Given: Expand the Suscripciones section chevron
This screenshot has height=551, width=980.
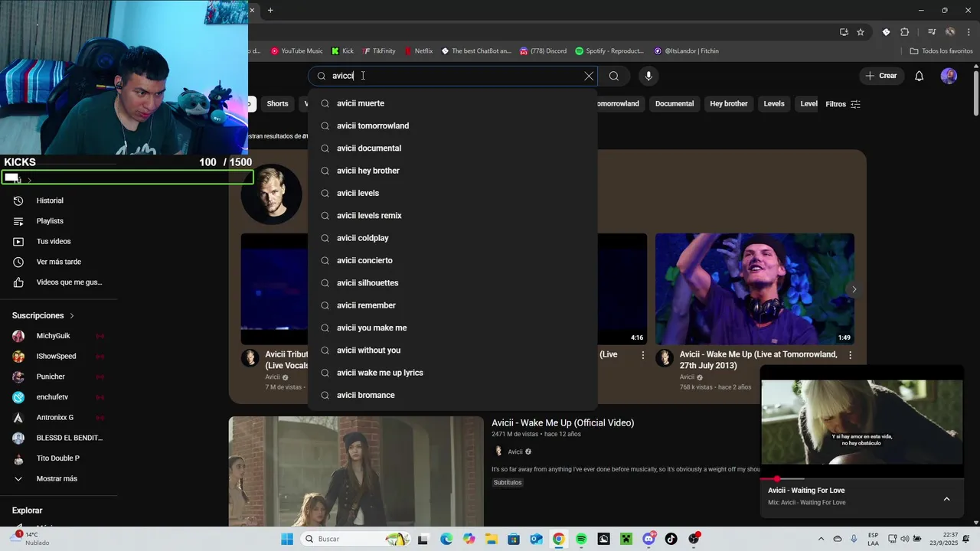Looking at the screenshot, I should click(72, 315).
